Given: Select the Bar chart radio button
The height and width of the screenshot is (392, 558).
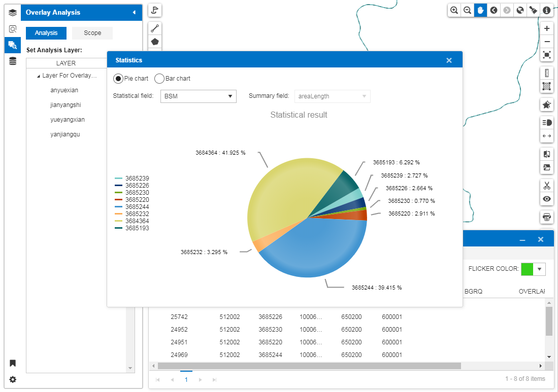Looking at the screenshot, I should click(159, 79).
